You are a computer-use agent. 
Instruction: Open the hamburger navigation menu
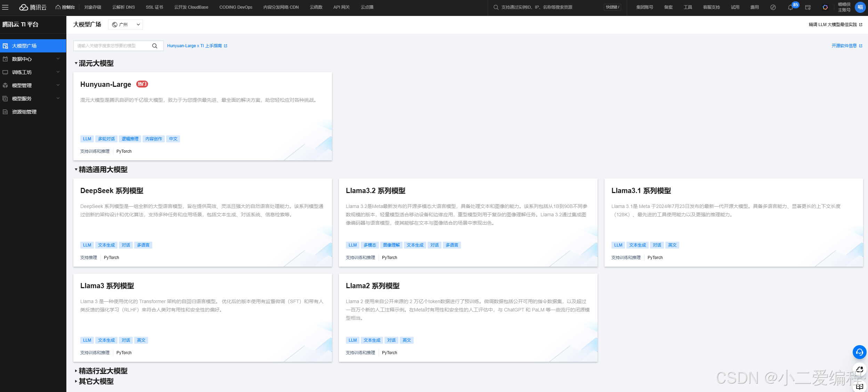5,7
